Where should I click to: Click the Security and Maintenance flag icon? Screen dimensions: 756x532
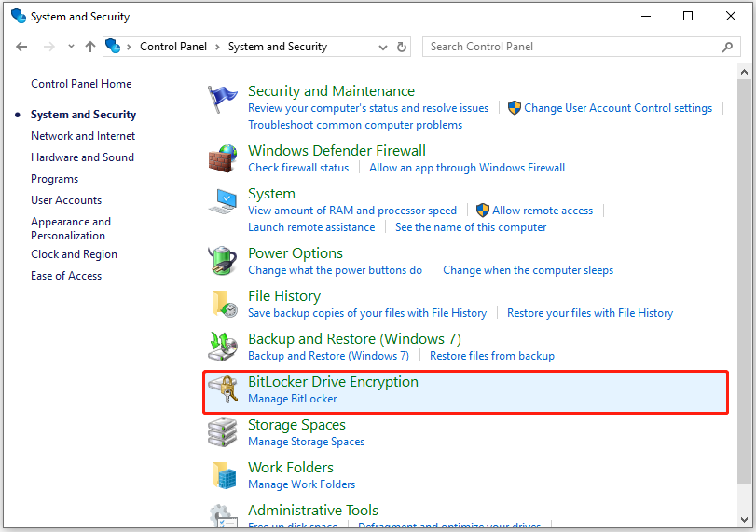pos(222,100)
